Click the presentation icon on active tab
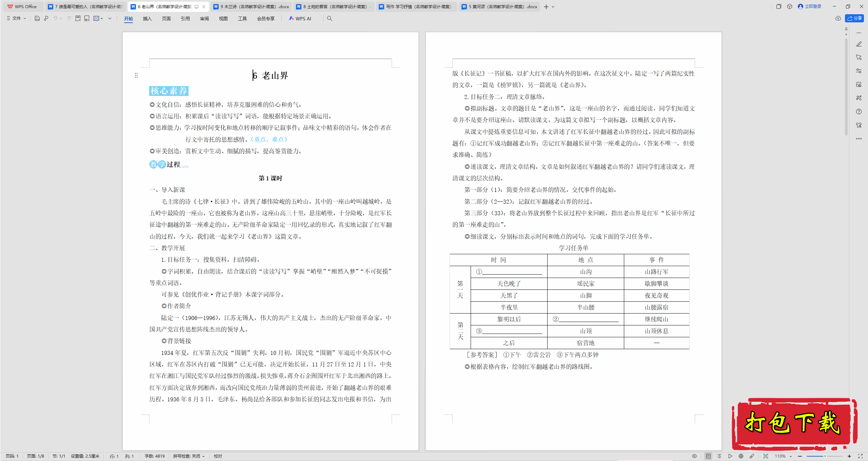868x461 pixels. [x=196, y=7]
